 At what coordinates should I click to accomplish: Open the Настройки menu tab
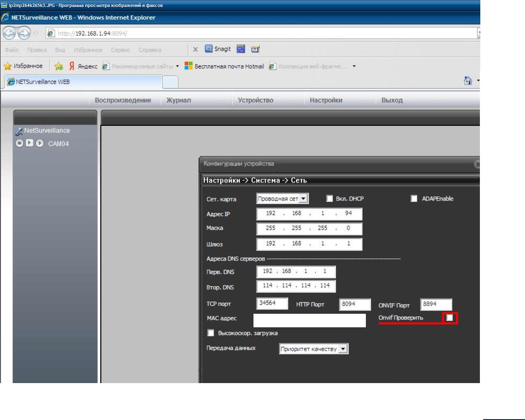coord(326,100)
